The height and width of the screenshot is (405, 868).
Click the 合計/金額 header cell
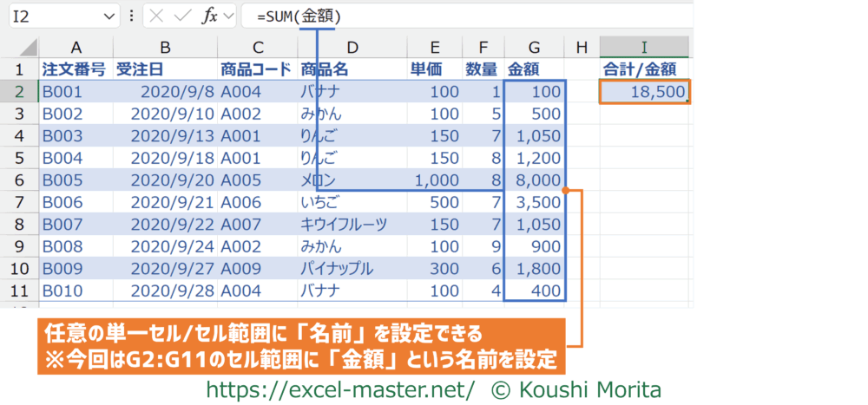(x=643, y=69)
